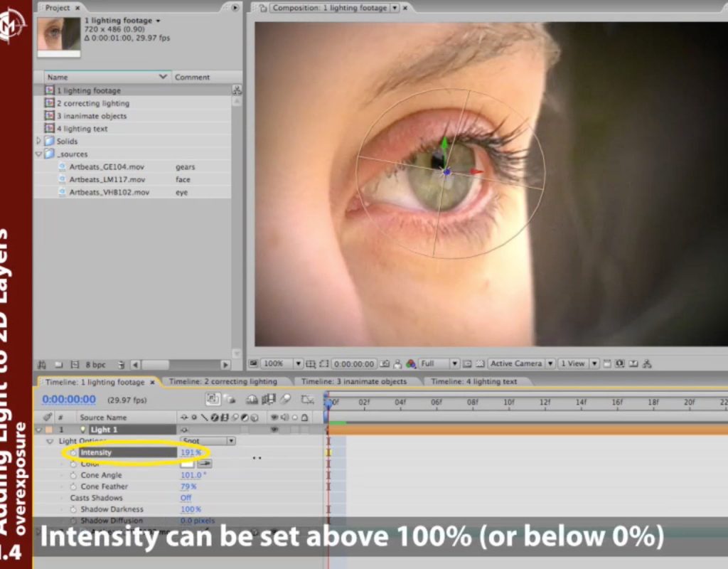Expand the Solids folder
This screenshot has height=569, width=728.
[38, 141]
